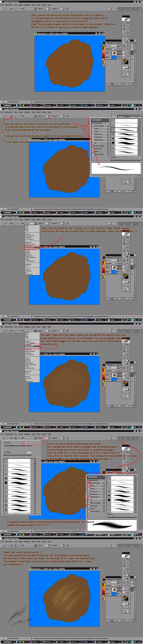Toggle Szórás checkbox in the second screenshot's brush panel

click(93, 129)
